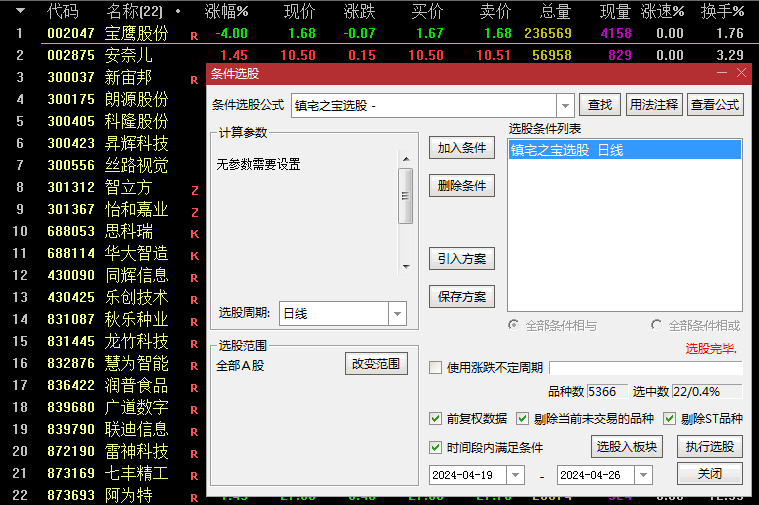Select 镇宅之宝选股 日线 in condition list

(x=624, y=150)
